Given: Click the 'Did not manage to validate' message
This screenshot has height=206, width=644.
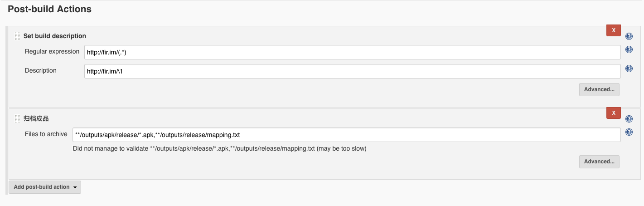Looking at the screenshot, I should (x=219, y=148).
